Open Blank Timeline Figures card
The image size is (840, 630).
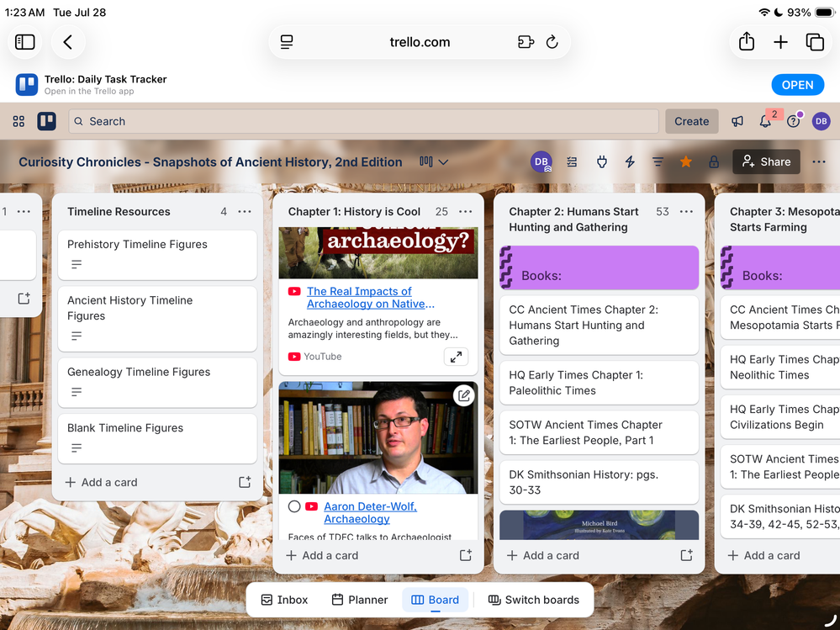pyautogui.click(x=157, y=437)
